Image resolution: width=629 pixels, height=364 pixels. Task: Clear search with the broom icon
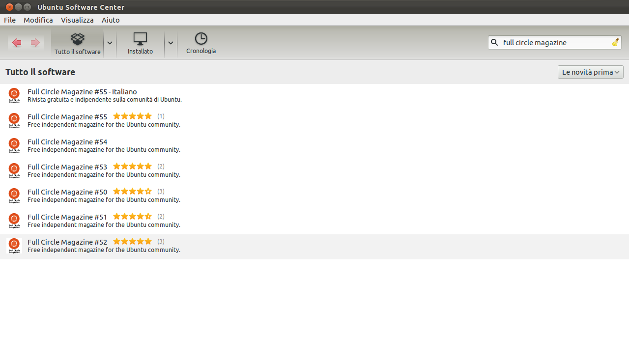(x=615, y=43)
